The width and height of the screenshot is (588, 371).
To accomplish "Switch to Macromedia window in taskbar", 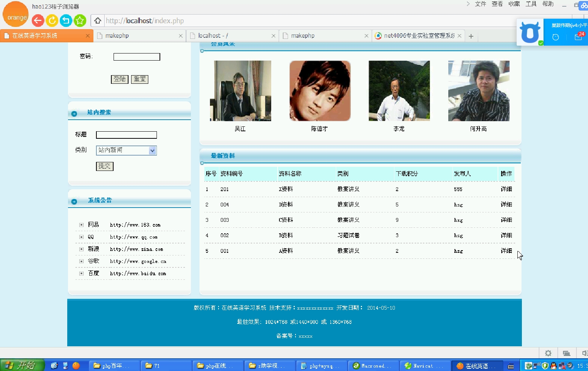I will (373, 366).
